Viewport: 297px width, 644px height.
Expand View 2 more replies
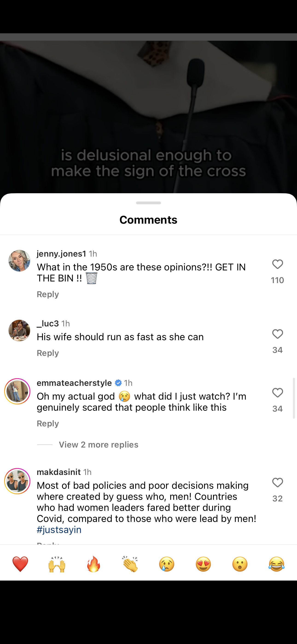(x=99, y=445)
